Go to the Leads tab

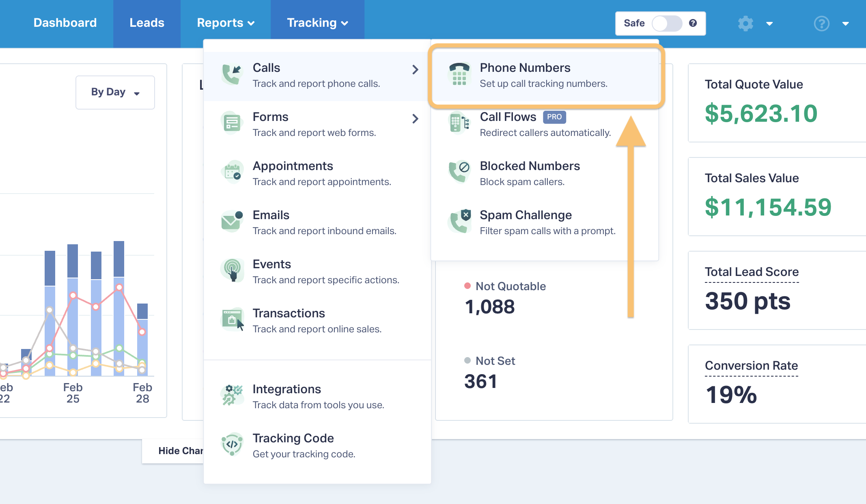(147, 23)
